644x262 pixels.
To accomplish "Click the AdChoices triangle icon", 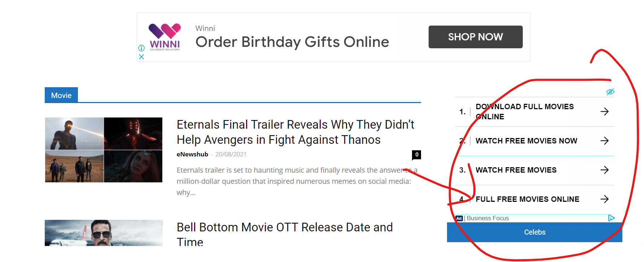I will point(611,218).
